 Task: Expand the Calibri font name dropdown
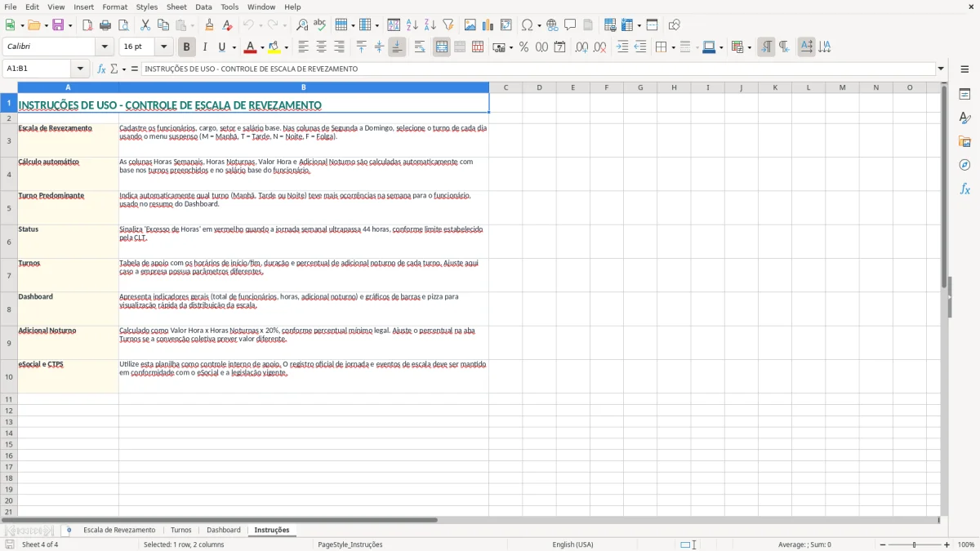(105, 47)
